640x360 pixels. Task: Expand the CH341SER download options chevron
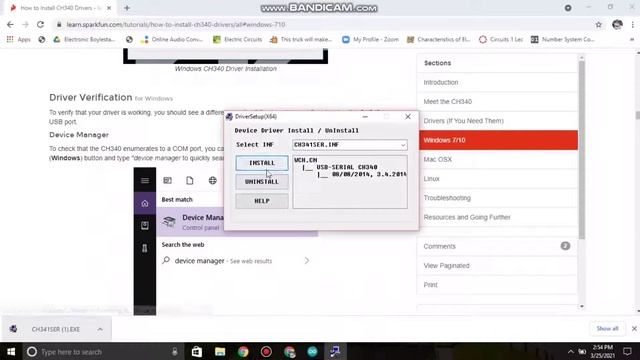tap(100, 329)
